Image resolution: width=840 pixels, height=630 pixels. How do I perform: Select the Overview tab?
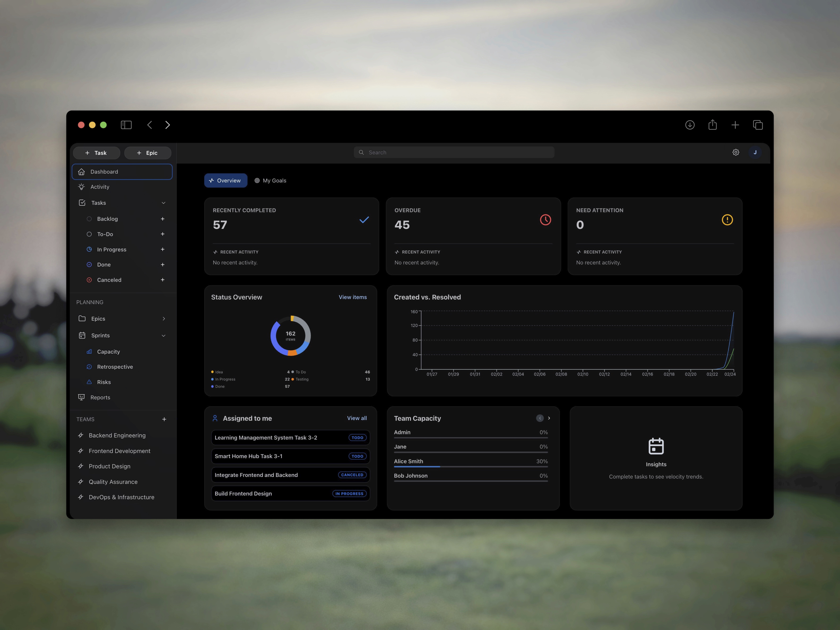tap(226, 180)
